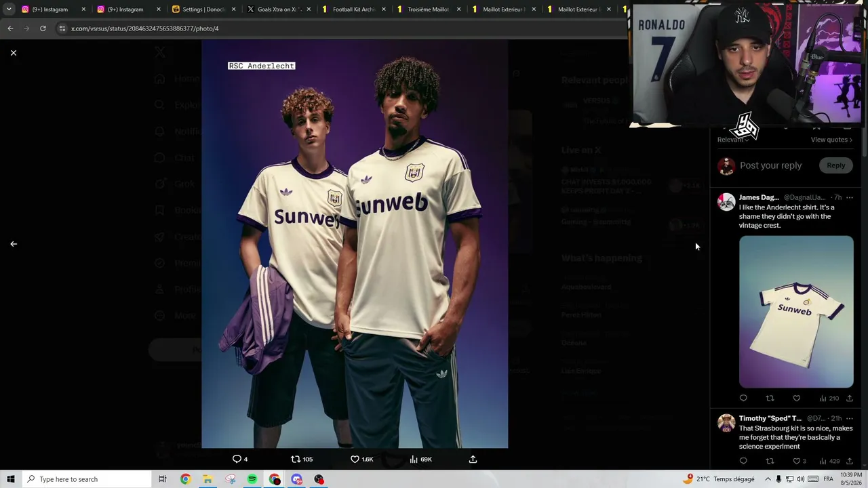
Task: Repost James Dag's comment
Action: tap(770, 398)
